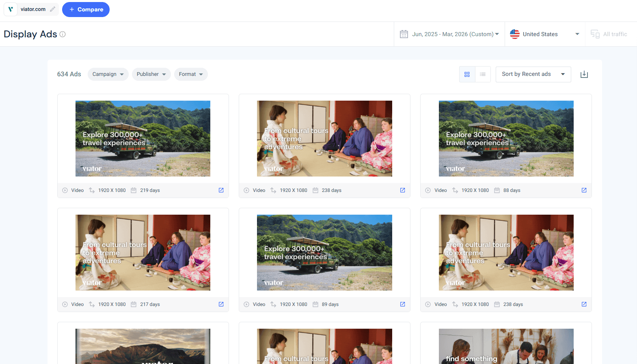The width and height of the screenshot is (637, 364).
Task: Open the Jun 2025 - Mar 2026 date range dropdown
Action: tap(449, 34)
